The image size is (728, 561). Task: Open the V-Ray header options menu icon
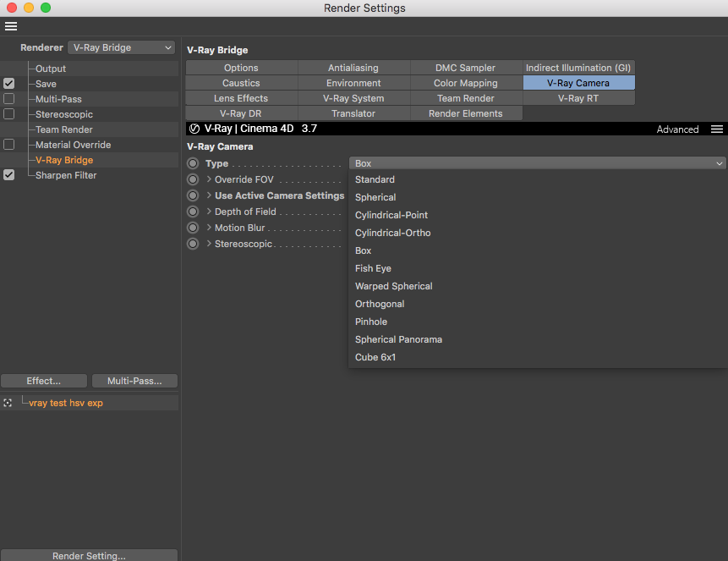pos(716,129)
